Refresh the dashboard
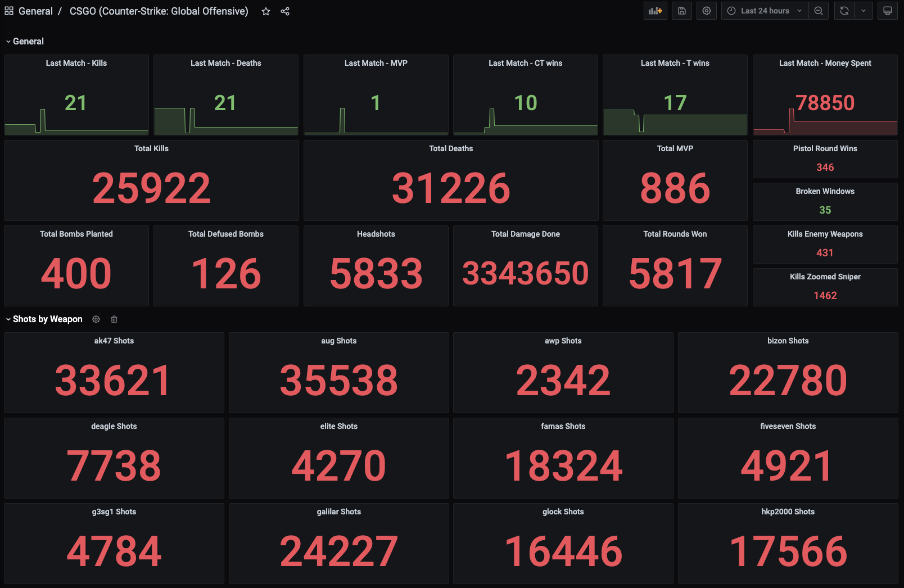This screenshot has width=904, height=588. [844, 11]
